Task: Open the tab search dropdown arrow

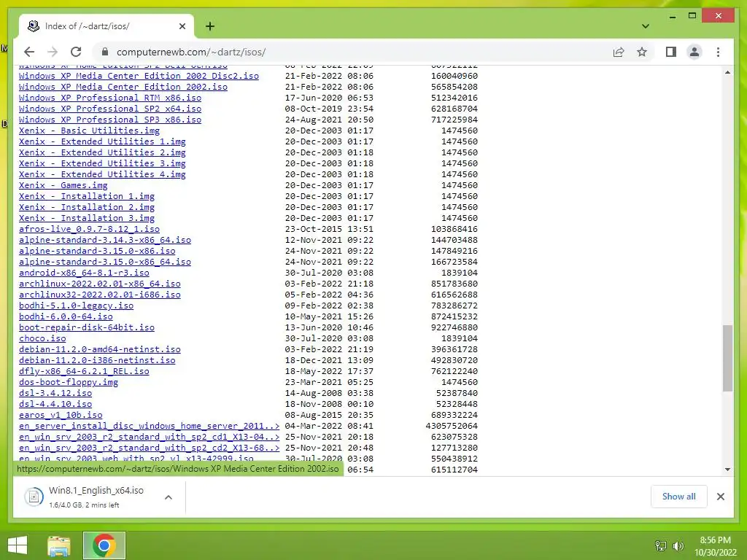Action: [x=645, y=26]
